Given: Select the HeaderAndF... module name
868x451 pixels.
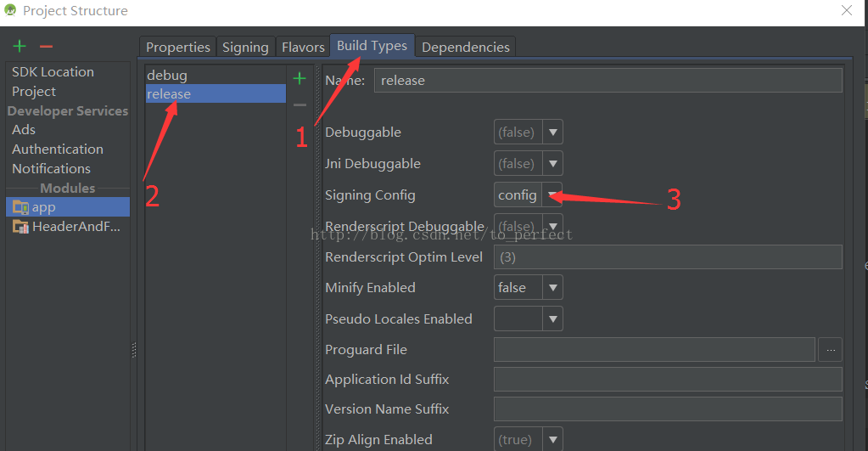Looking at the screenshot, I should tap(76, 227).
